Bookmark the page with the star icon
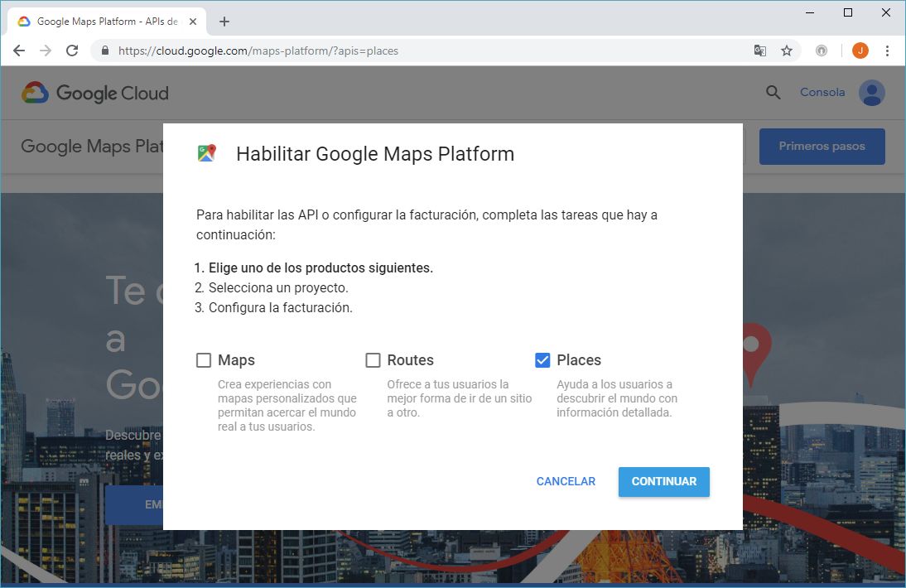 (786, 51)
